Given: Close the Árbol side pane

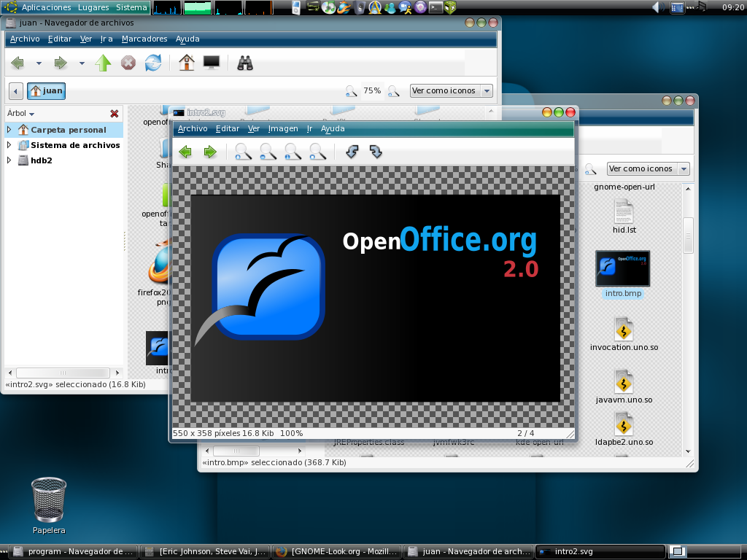Looking at the screenshot, I should click(x=115, y=113).
